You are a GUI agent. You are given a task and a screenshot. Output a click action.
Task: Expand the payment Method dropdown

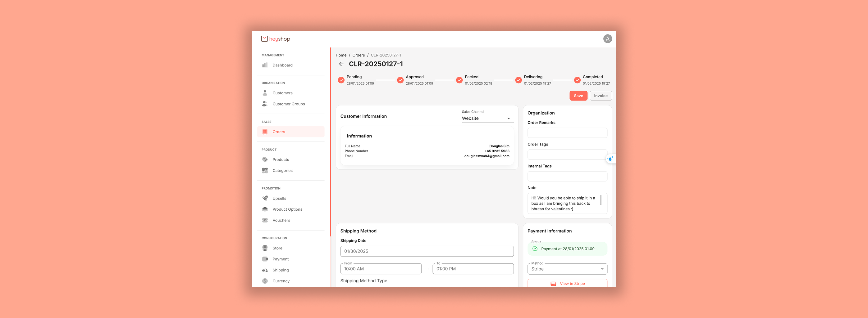567,269
